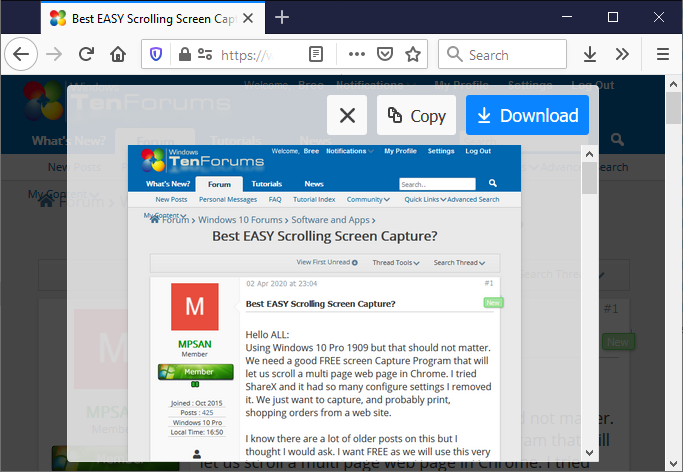Image resolution: width=683 pixels, height=472 pixels.
Task: Copy the screenshot to clipboard
Action: (416, 115)
